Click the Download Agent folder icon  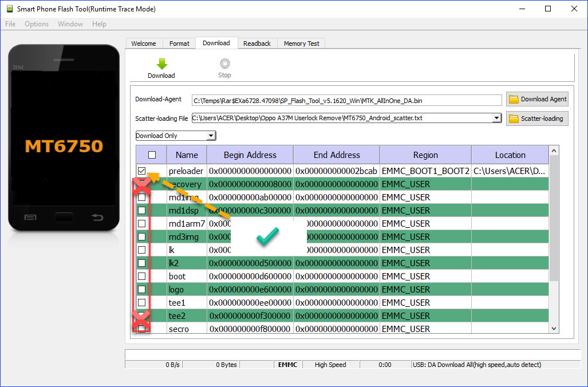pyautogui.click(x=514, y=99)
